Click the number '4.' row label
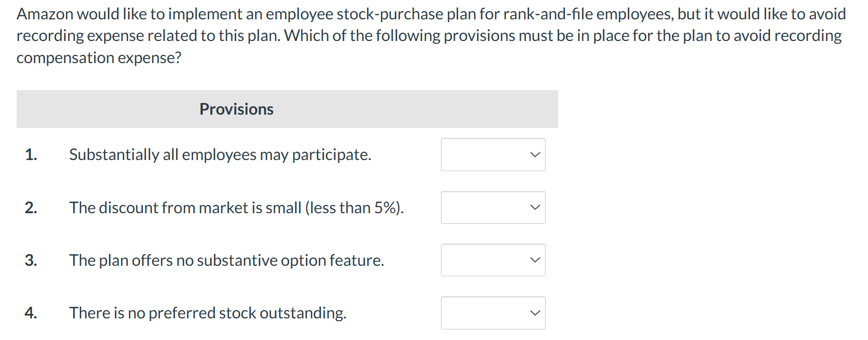The image size is (868, 340). 31,312
